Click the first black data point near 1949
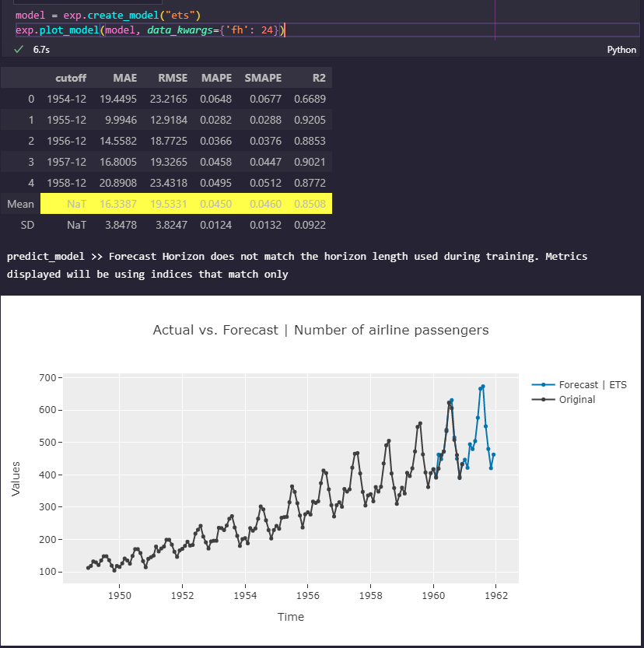This screenshot has height=648, width=644. coord(88,567)
